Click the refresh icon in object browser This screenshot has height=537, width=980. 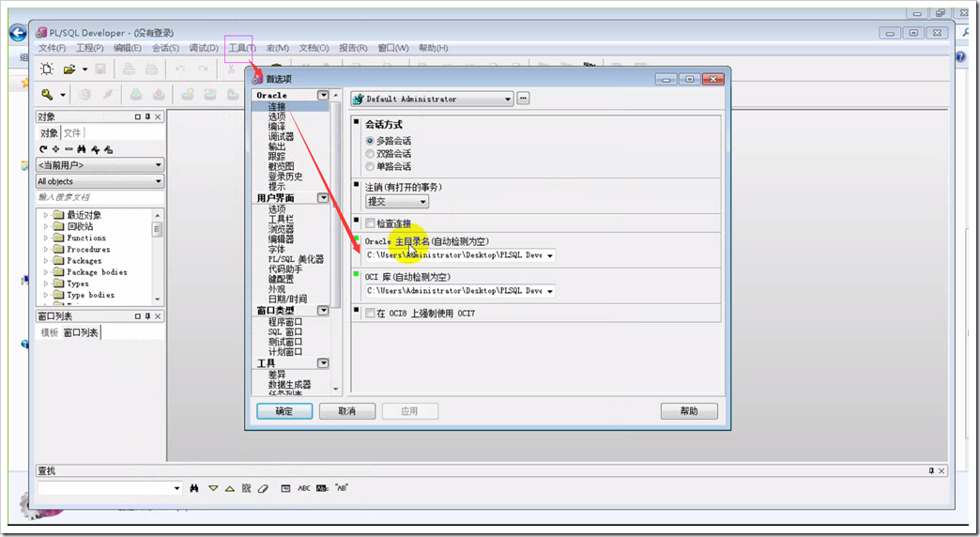(x=43, y=149)
